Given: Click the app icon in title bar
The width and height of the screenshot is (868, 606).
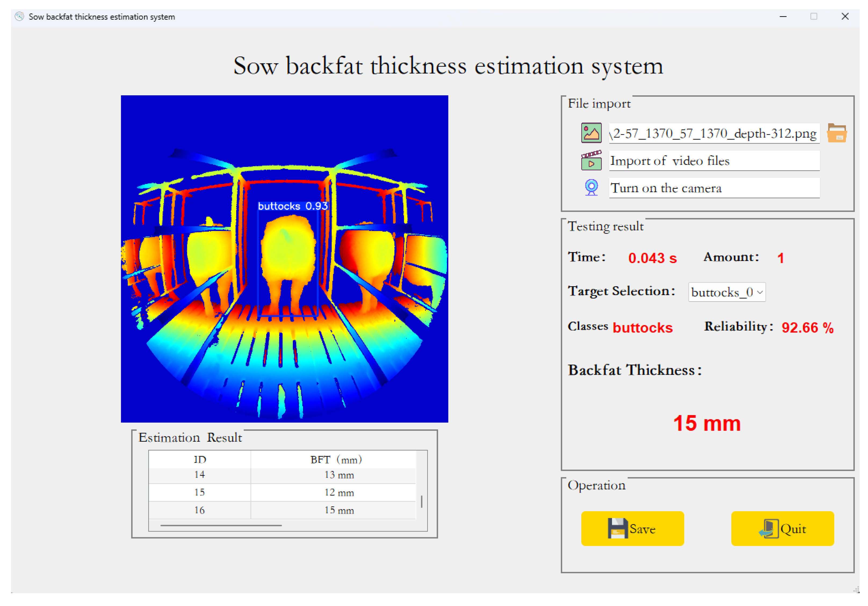Looking at the screenshot, I should click(x=19, y=17).
